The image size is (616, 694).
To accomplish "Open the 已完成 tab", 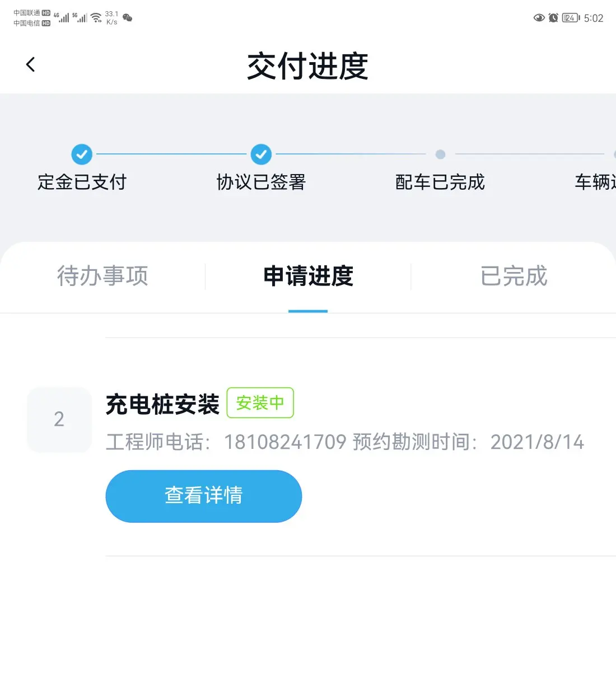I will 514,276.
